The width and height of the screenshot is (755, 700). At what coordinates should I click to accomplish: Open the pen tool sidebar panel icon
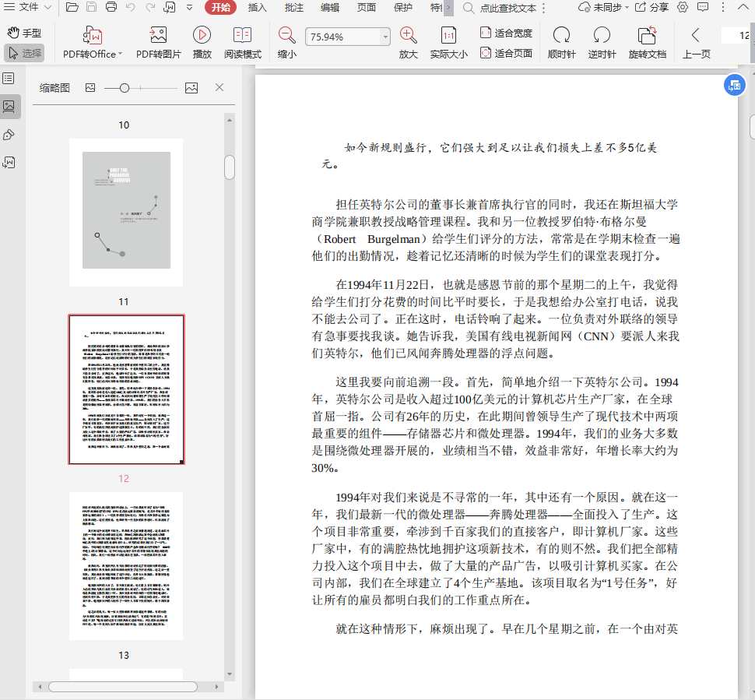pos(9,135)
